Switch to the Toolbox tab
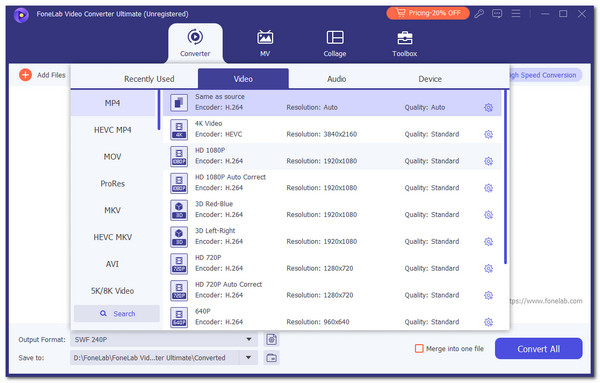This screenshot has height=383, width=600. coord(404,43)
